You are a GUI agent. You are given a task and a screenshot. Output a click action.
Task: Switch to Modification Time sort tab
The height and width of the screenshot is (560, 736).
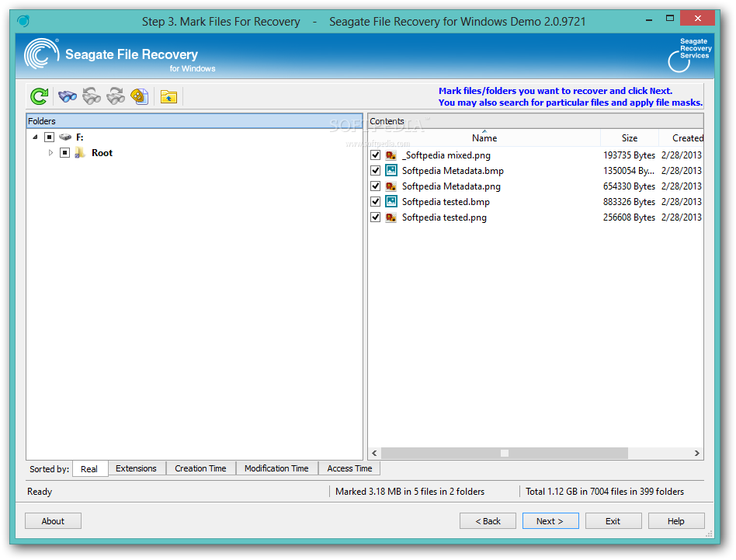pyautogui.click(x=276, y=468)
